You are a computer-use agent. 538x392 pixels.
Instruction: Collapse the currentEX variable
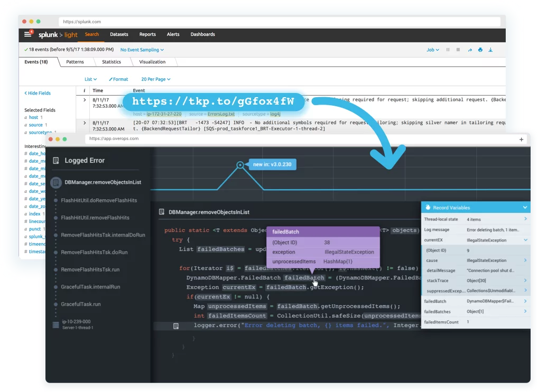525,240
